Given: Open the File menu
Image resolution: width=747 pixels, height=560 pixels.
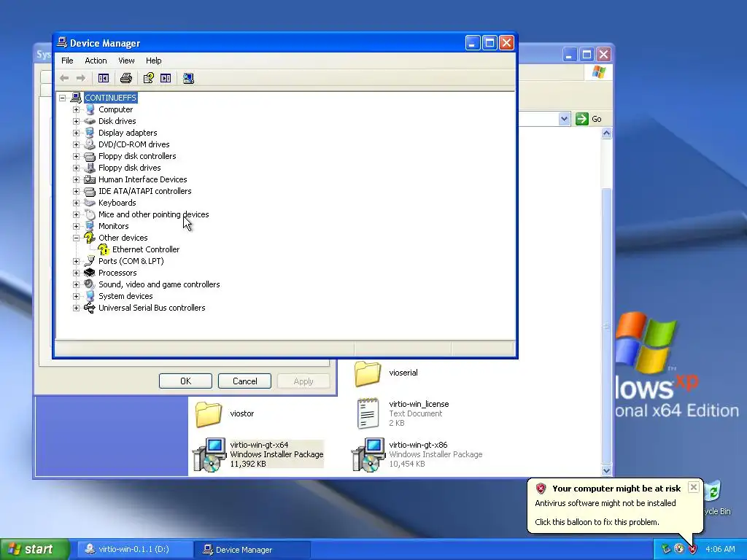Looking at the screenshot, I should pyautogui.click(x=67, y=61).
